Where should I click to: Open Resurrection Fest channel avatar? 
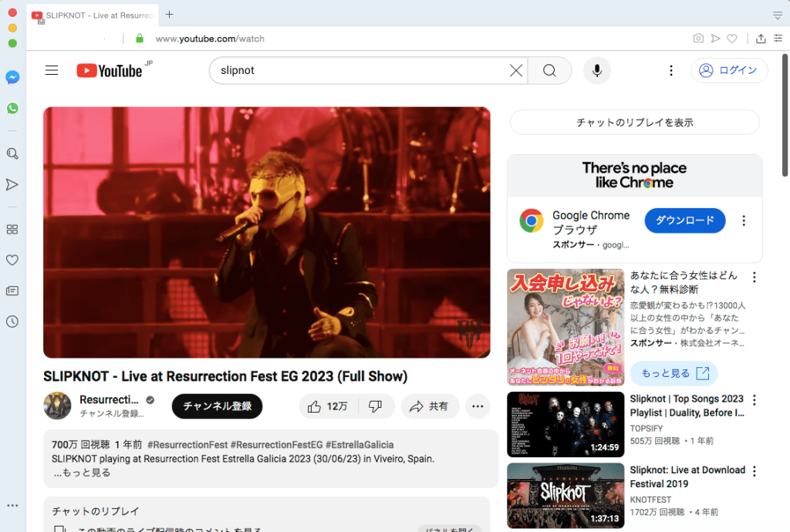coord(57,406)
